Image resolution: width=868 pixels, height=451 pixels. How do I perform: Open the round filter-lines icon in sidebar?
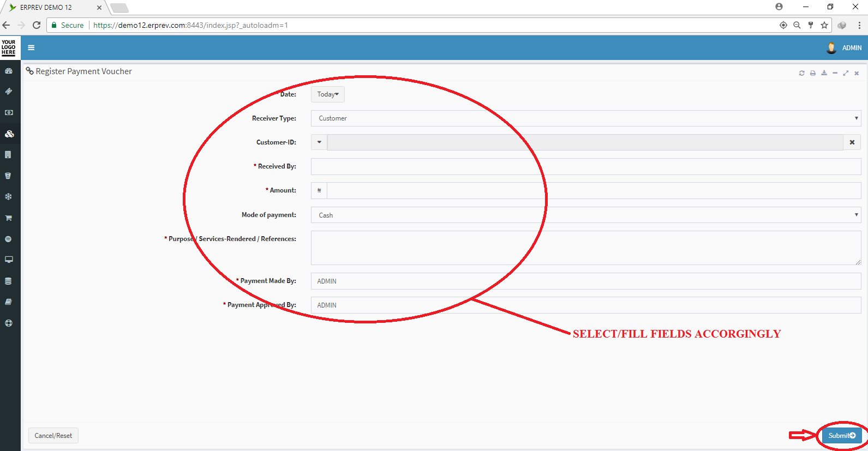click(x=8, y=239)
